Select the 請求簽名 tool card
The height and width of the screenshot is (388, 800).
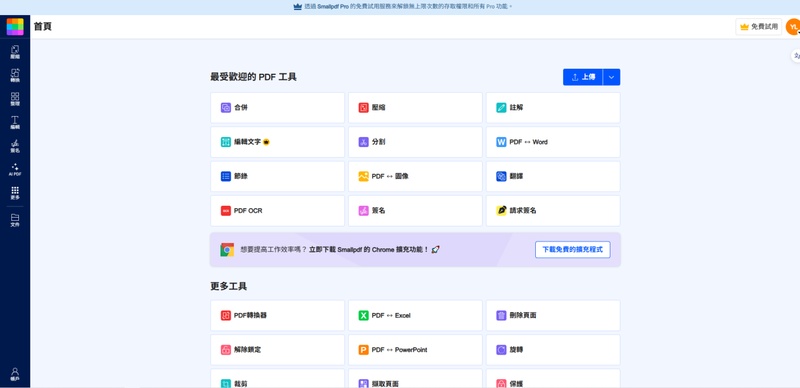[553, 210]
